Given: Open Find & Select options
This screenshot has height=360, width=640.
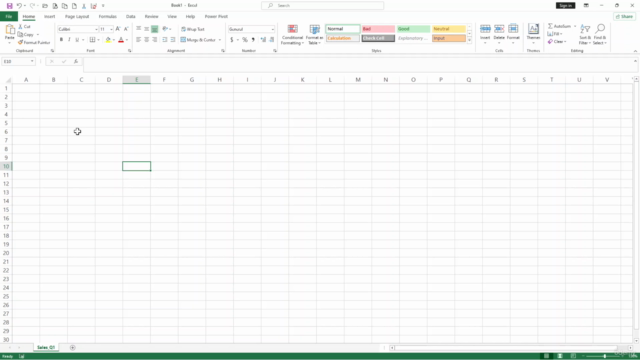Looking at the screenshot, I should pyautogui.click(x=600, y=35).
